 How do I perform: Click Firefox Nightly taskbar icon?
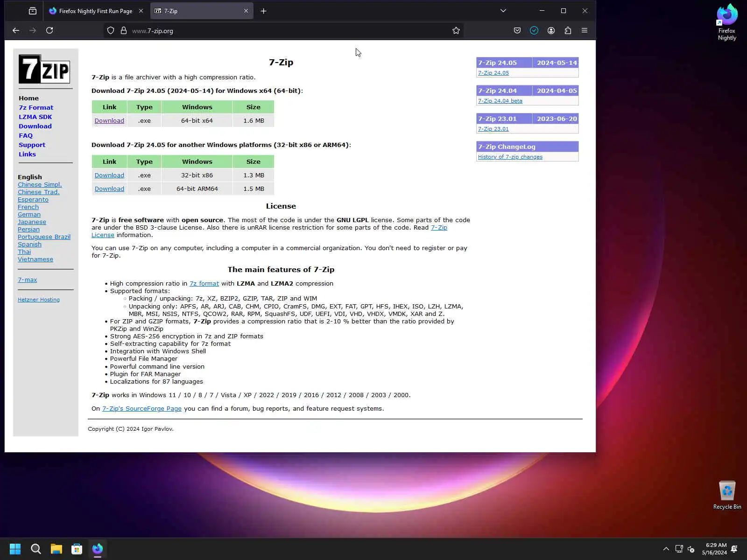[98, 549]
